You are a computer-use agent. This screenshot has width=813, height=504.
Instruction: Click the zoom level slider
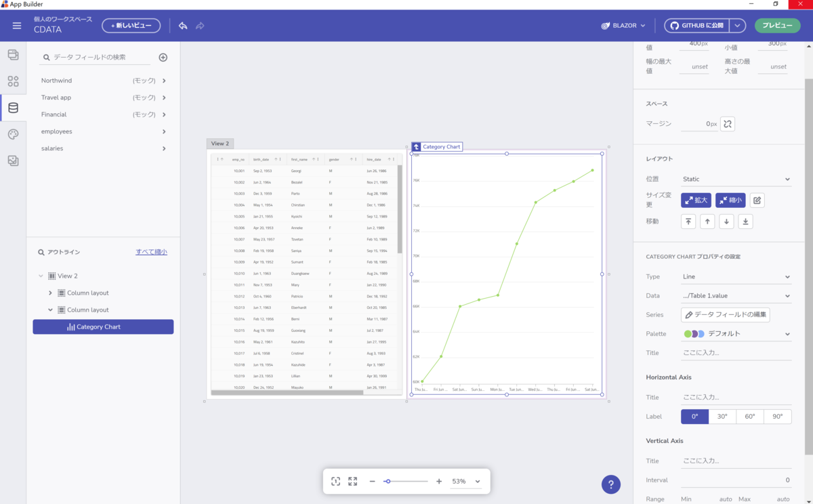(x=406, y=482)
